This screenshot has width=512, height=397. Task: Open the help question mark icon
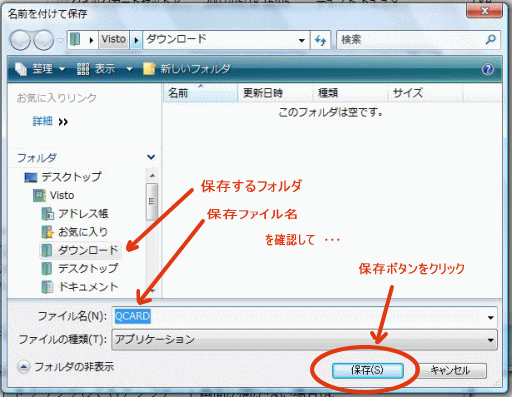pyautogui.click(x=488, y=69)
